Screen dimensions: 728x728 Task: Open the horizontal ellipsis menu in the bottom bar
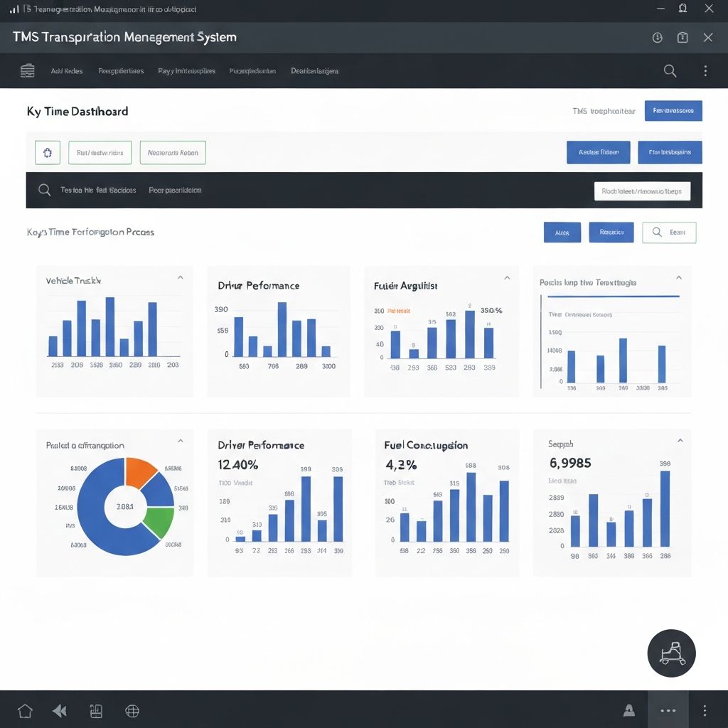pos(668,710)
